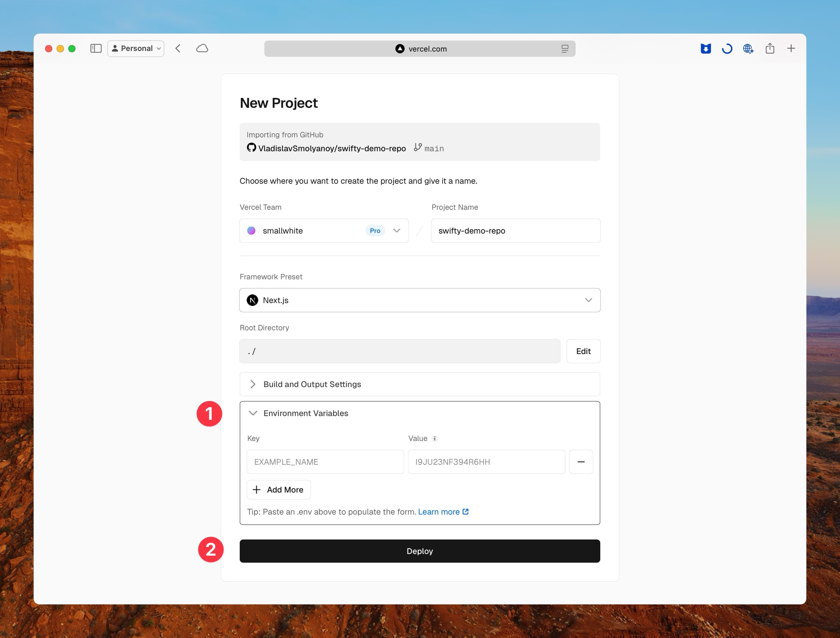Click the Project Name input field
The height and width of the screenshot is (638, 840).
(516, 231)
